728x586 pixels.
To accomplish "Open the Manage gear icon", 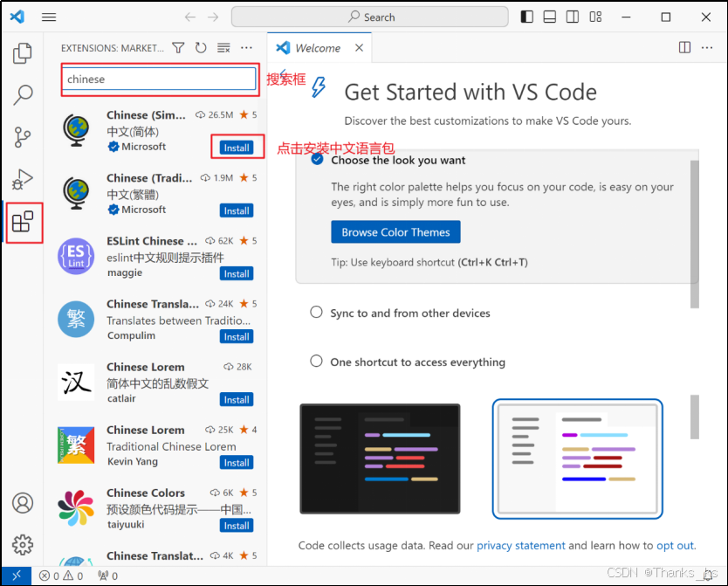I will click(23, 545).
